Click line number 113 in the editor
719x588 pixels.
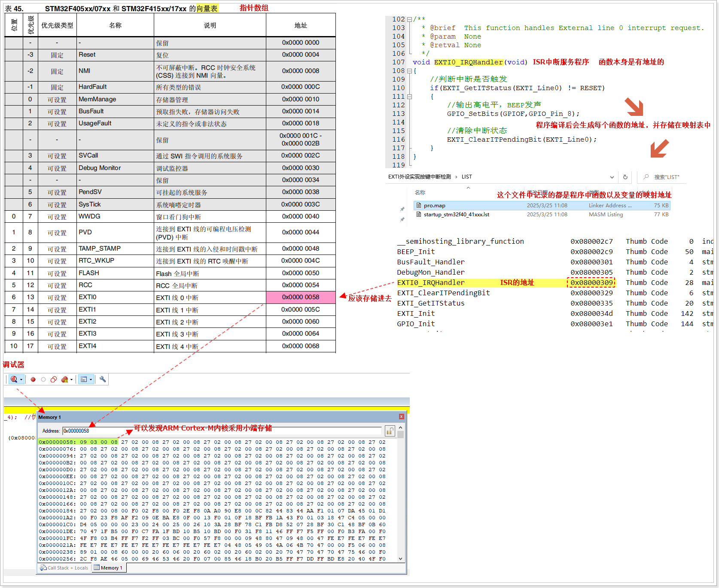(398, 114)
